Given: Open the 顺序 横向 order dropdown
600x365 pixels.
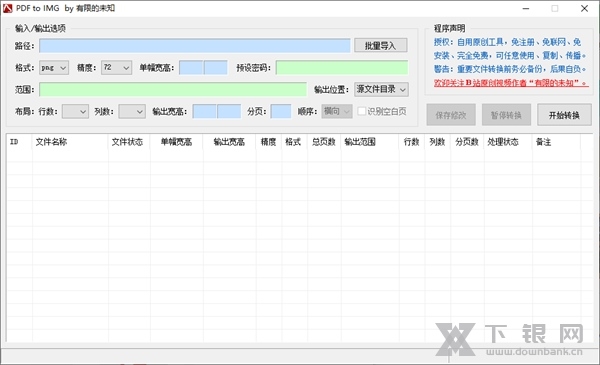Looking at the screenshot, I should [x=337, y=111].
